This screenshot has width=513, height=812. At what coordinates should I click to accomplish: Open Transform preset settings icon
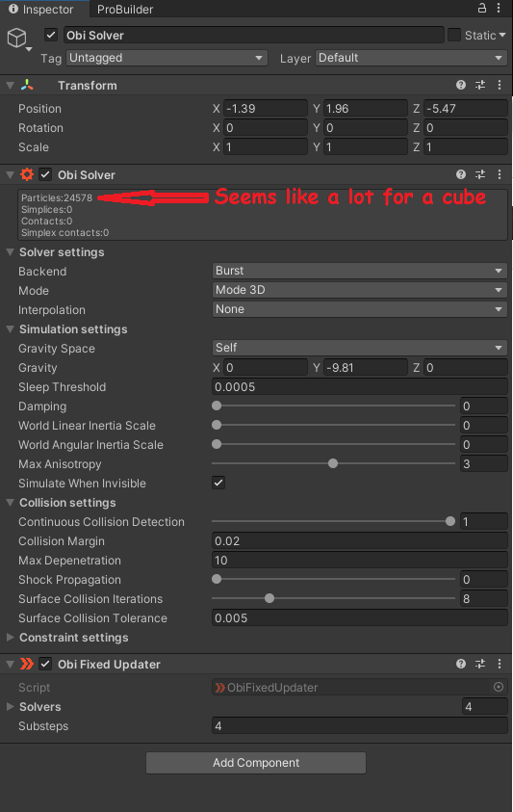pyautogui.click(x=480, y=85)
